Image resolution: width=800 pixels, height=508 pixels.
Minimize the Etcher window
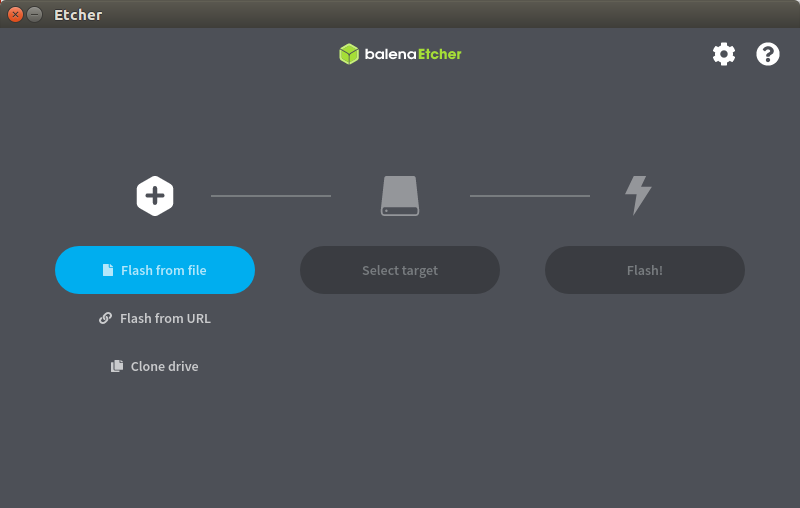pyautogui.click(x=35, y=14)
